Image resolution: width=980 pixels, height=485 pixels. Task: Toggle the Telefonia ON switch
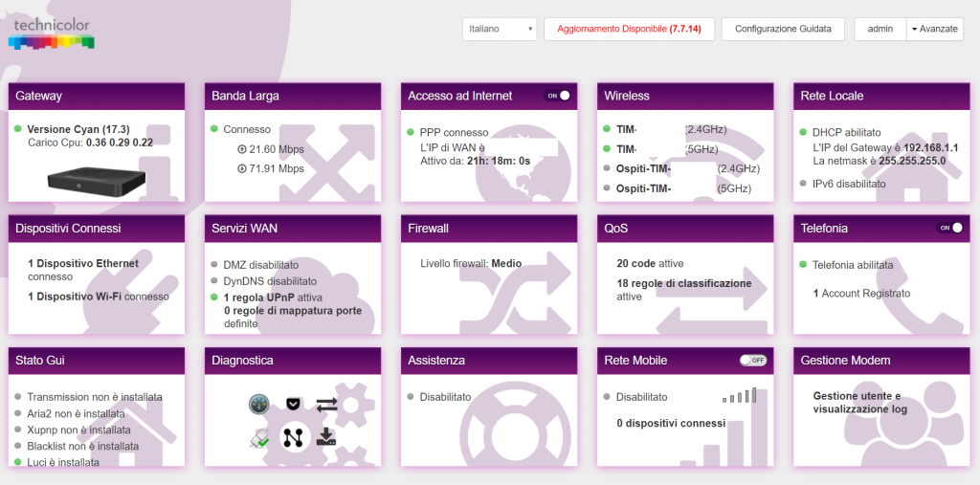(949, 228)
